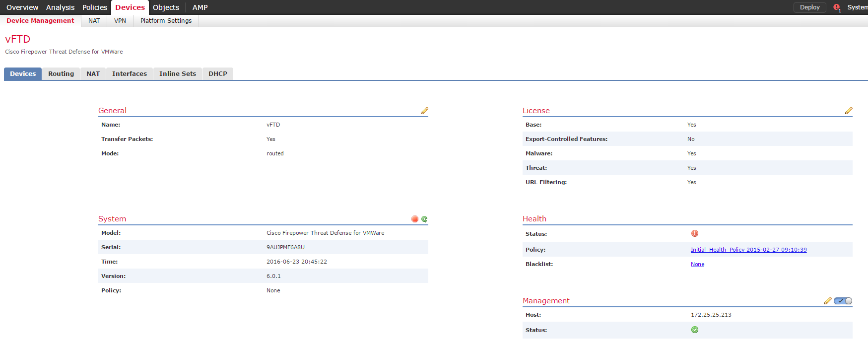Click the License section heading

tap(536, 111)
